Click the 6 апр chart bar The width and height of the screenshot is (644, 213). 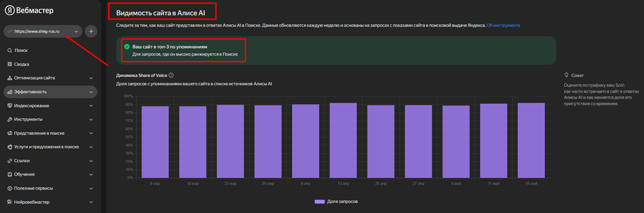pyautogui.click(x=306, y=141)
